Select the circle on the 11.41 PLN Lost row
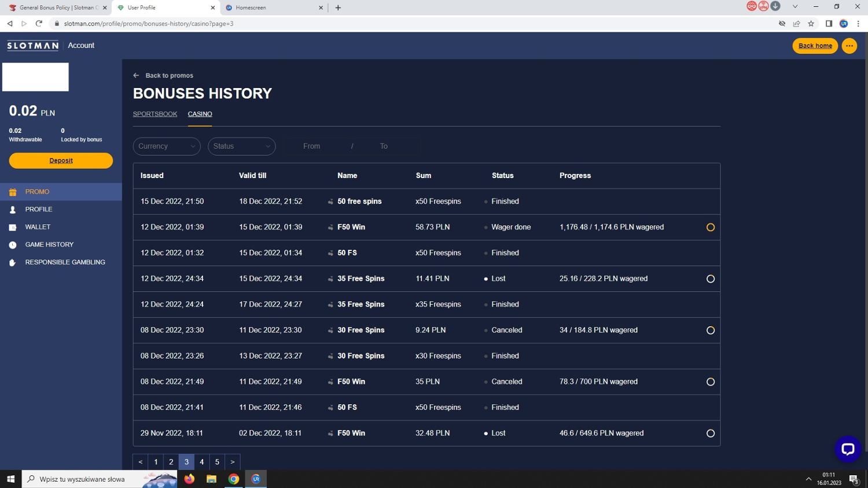Screen dimensions: 868x488 pyautogui.click(x=710, y=279)
